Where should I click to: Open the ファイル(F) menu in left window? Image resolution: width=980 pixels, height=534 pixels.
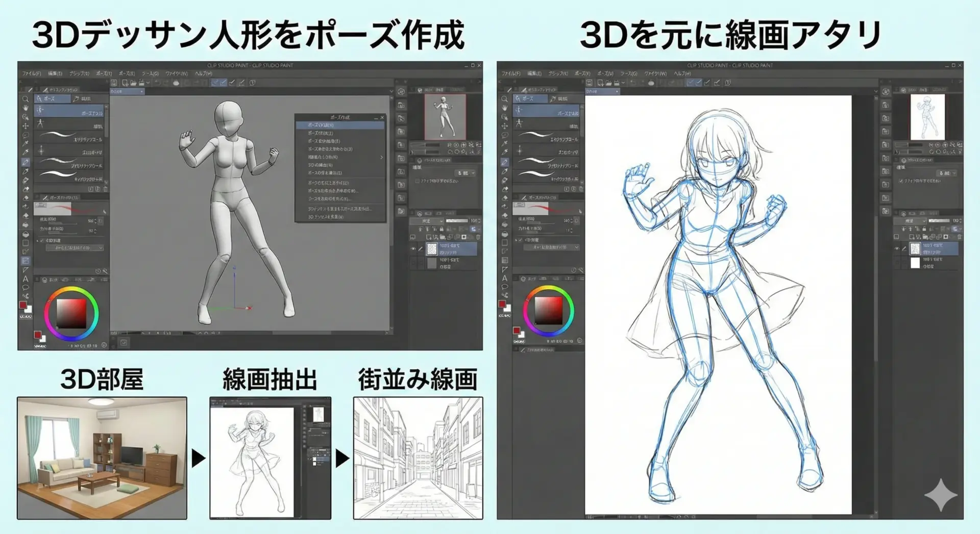point(31,73)
